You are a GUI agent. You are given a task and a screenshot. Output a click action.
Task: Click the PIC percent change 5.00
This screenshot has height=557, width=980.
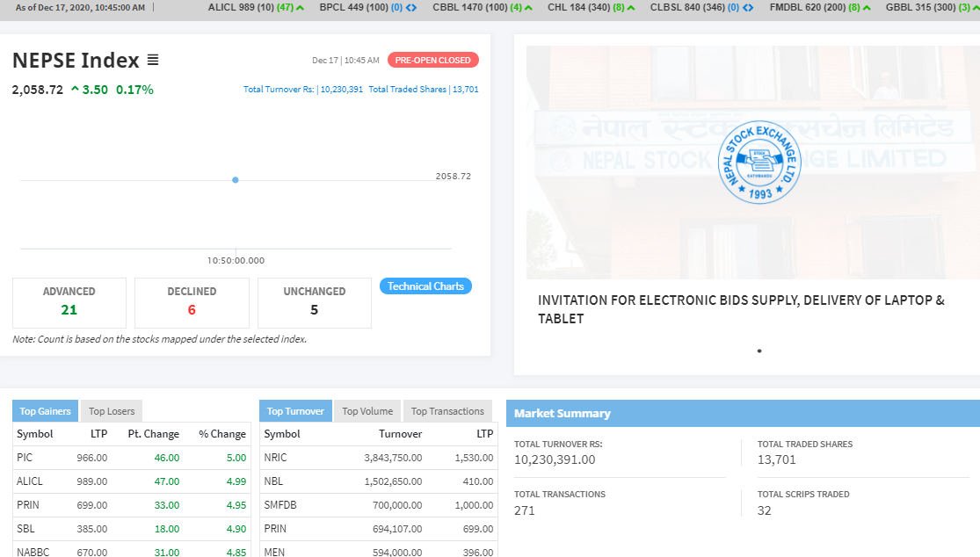[x=236, y=458]
